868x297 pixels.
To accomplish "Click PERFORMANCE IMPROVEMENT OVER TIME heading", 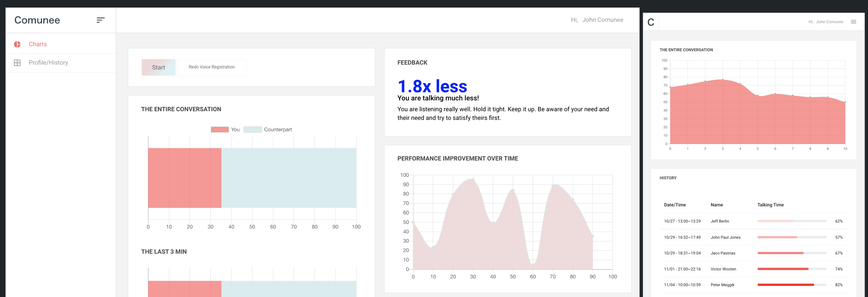I will (x=458, y=159).
